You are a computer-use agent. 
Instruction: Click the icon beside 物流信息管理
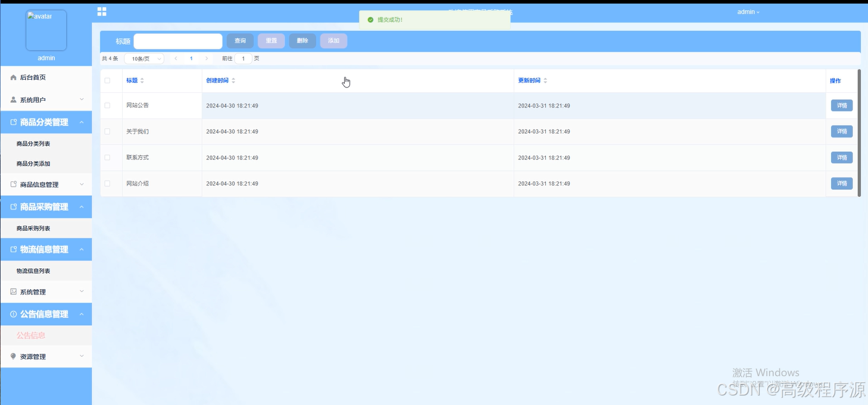(14, 250)
